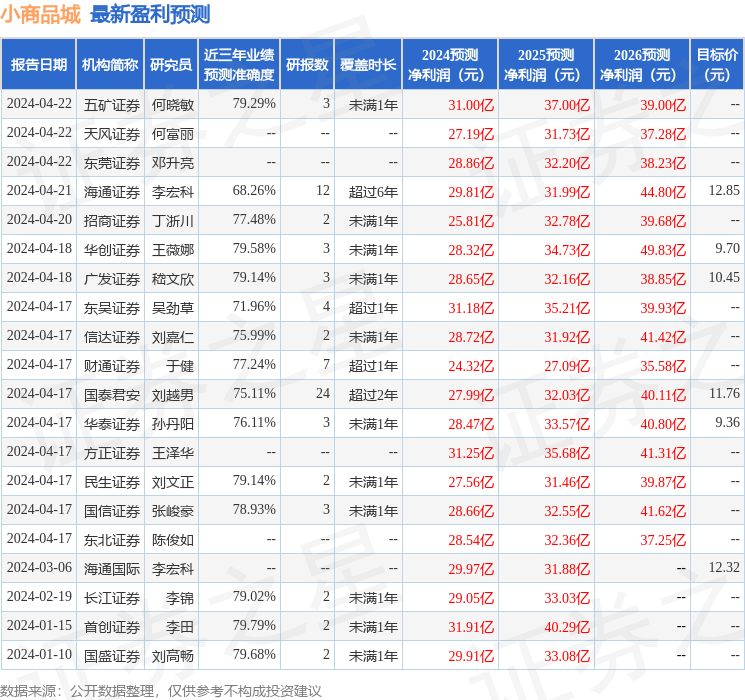Click the 数据来源 disclaimer footer text
The width and height of the screenshot is (745, 700).
coord(161,690)
